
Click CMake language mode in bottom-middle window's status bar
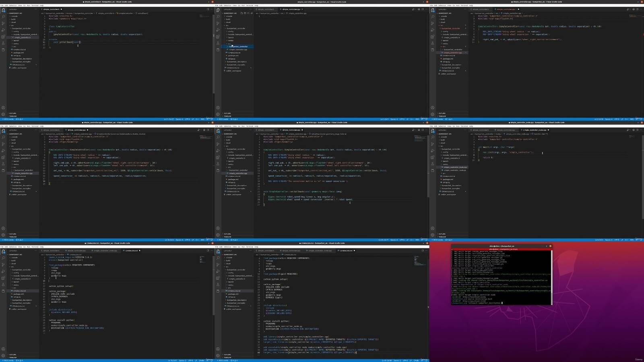[416, 360]
